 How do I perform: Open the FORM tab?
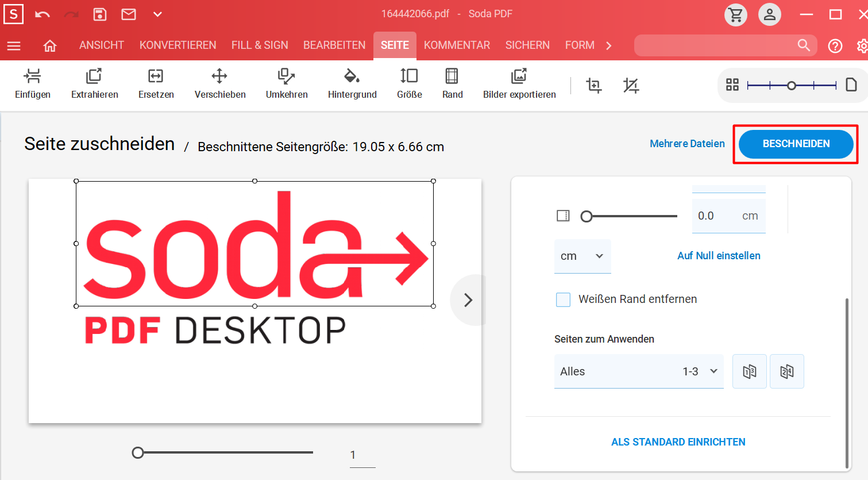click(580, 45)
